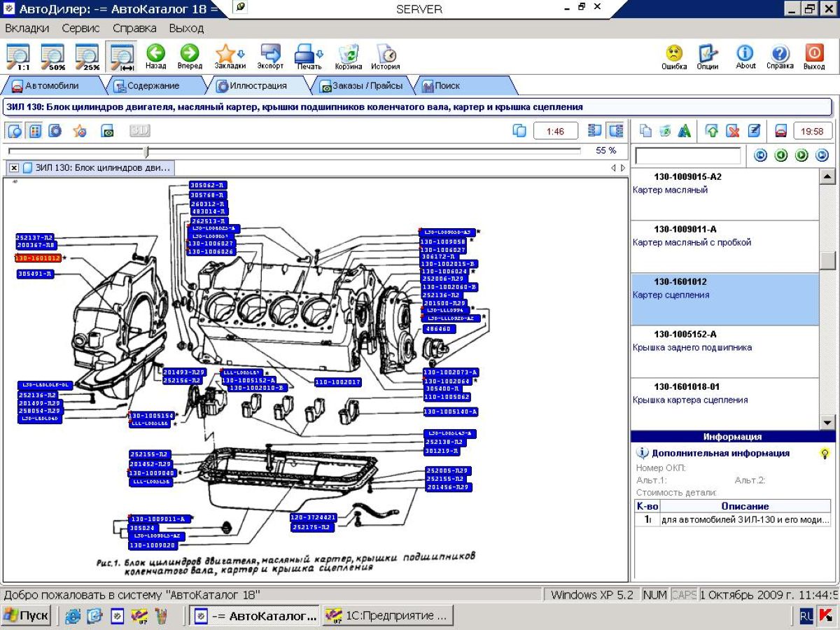Set illustration zoom to 50%
The image size is (840, 630).
[x=53, y=57]
